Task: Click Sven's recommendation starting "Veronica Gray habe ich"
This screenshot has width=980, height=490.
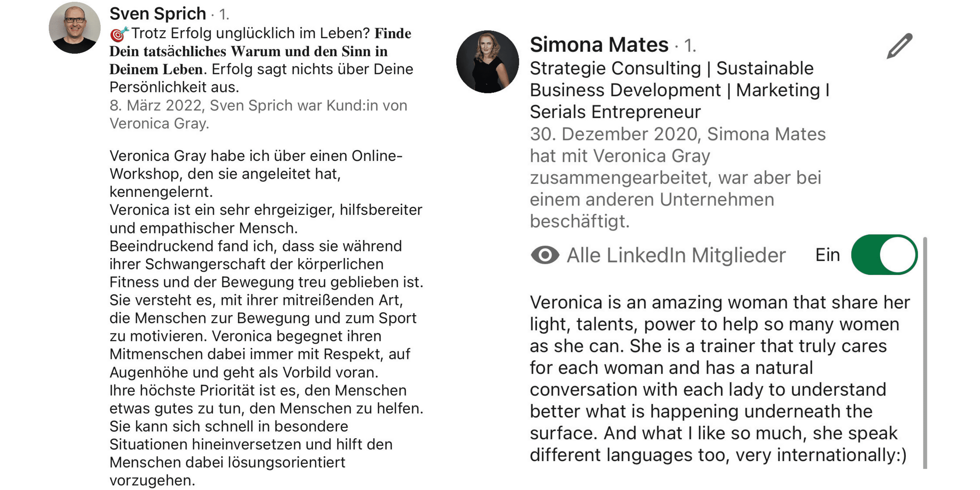Action: [256, 156]
